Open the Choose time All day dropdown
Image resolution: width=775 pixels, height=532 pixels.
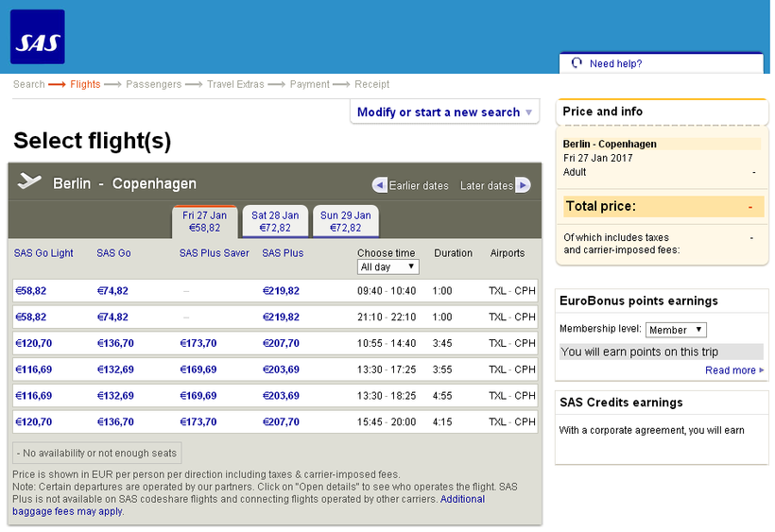tap(387, 267)
